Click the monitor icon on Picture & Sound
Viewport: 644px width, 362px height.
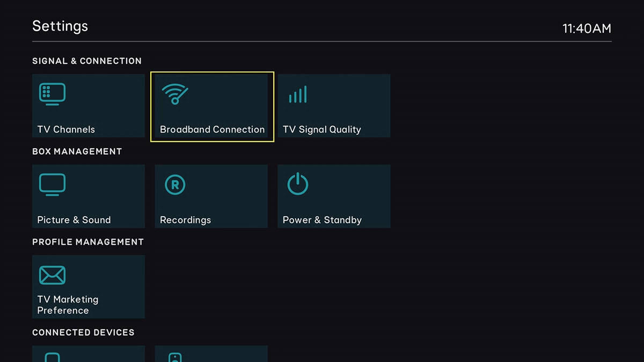[x=52, y=184]
